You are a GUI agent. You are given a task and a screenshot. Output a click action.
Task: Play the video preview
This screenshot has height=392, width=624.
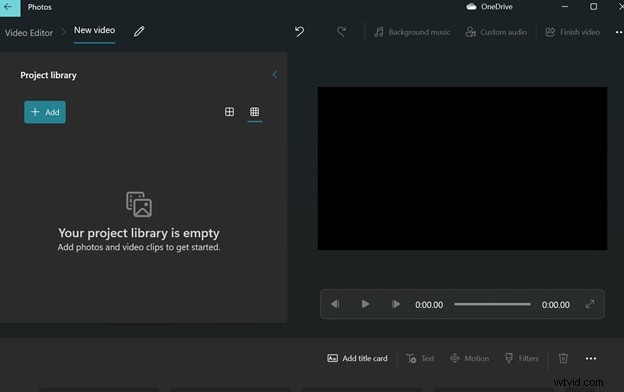(x=365, y=304)
